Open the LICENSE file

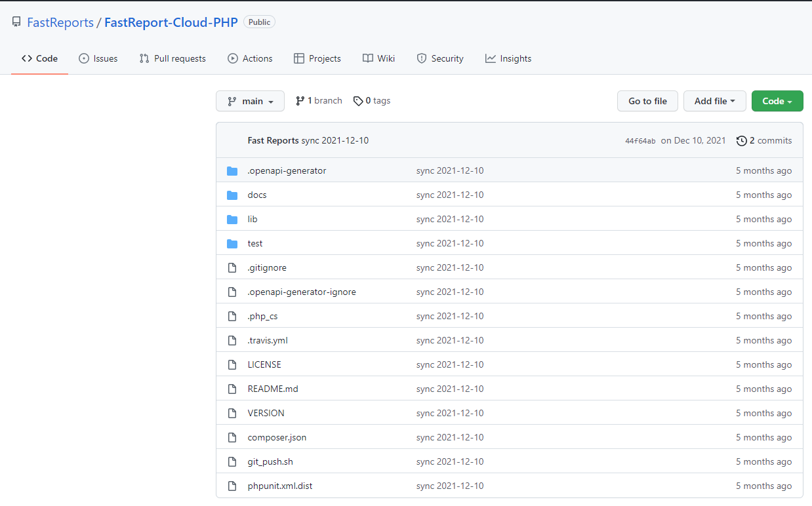(264, 365)
